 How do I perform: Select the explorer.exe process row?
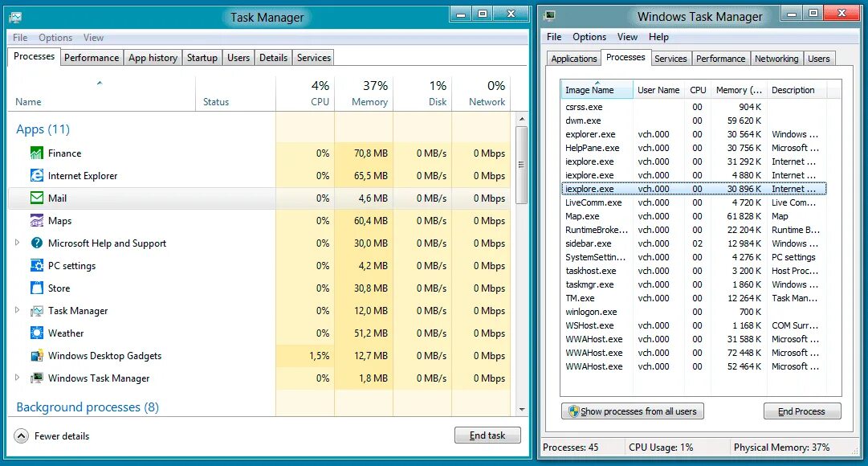(x=694, y=134)
